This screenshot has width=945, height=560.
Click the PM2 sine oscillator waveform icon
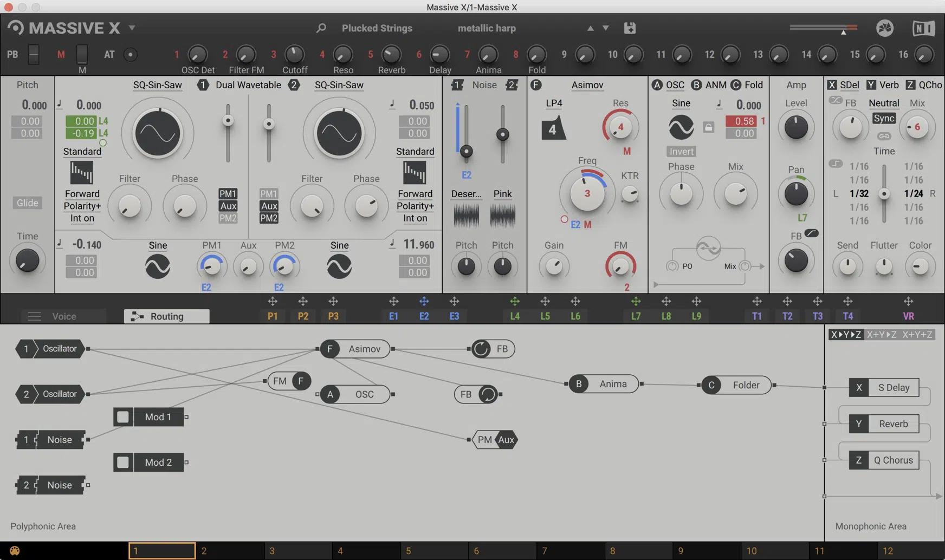(339, 266)
